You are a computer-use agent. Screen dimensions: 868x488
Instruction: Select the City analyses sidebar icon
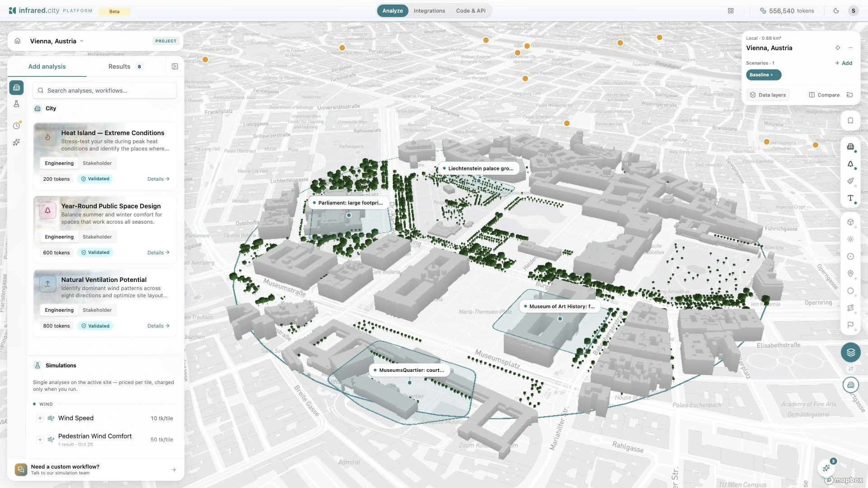[x=17, y=88]
